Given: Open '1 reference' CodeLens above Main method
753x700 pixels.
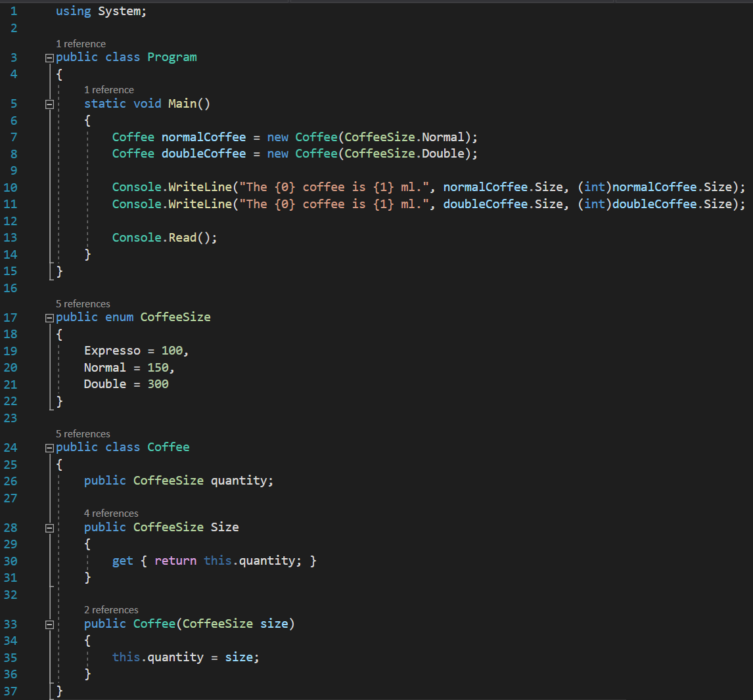Looking at the screenshot, I should click(x=109, y=90).
